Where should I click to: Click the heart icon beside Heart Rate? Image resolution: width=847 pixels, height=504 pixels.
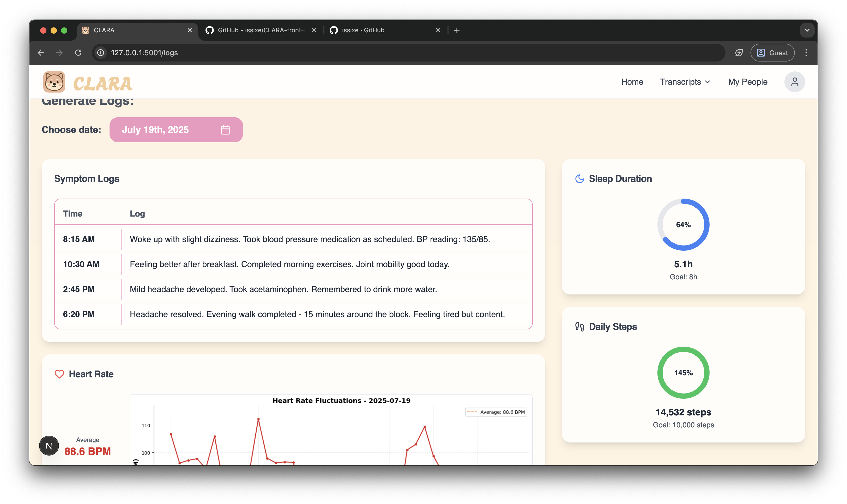[59, 374]
